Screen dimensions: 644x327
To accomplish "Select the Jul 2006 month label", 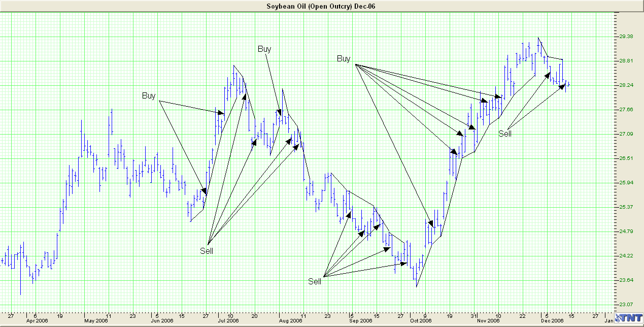I will click(228, 321).
